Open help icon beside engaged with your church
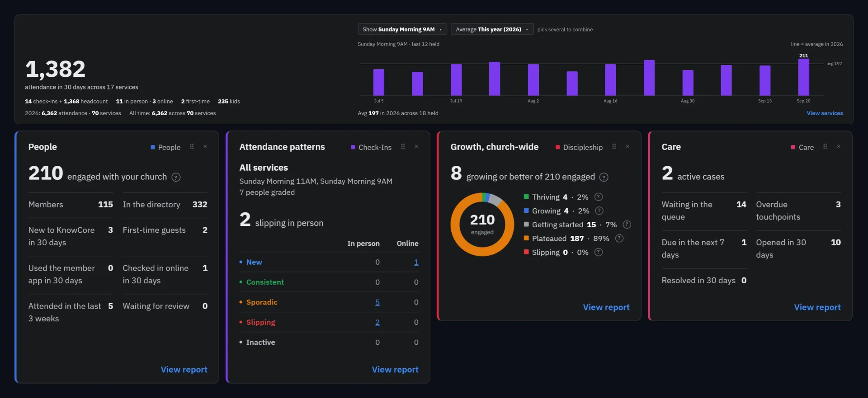Screen dimensions: 868x398 (x=176, y=177)
